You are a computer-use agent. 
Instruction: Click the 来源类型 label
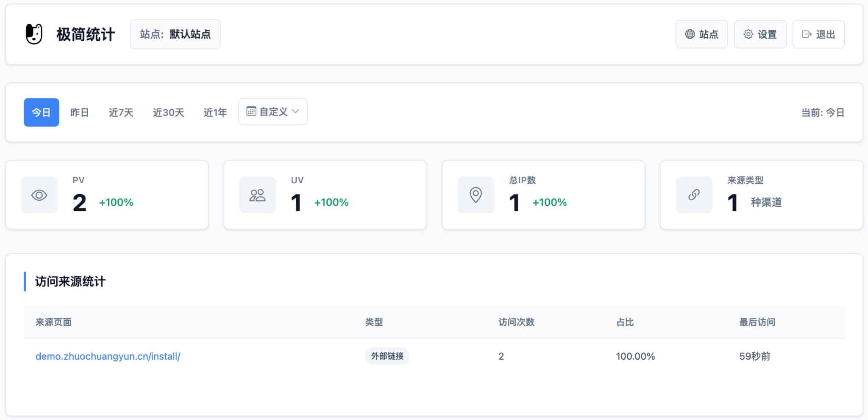[745, 180]
